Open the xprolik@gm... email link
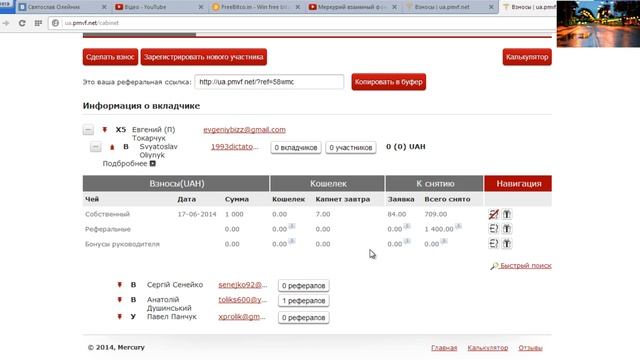This screenshot has width=640, height=360. pos(242,316)
